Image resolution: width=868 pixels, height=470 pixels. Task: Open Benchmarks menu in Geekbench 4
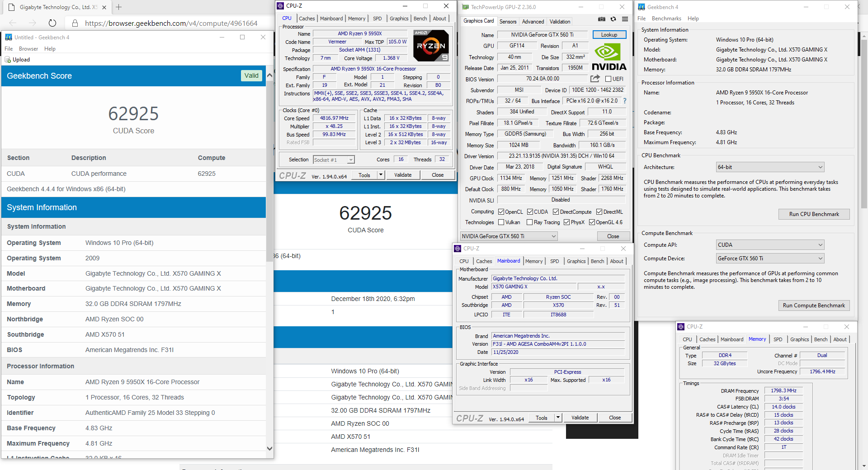click(666, 19)
